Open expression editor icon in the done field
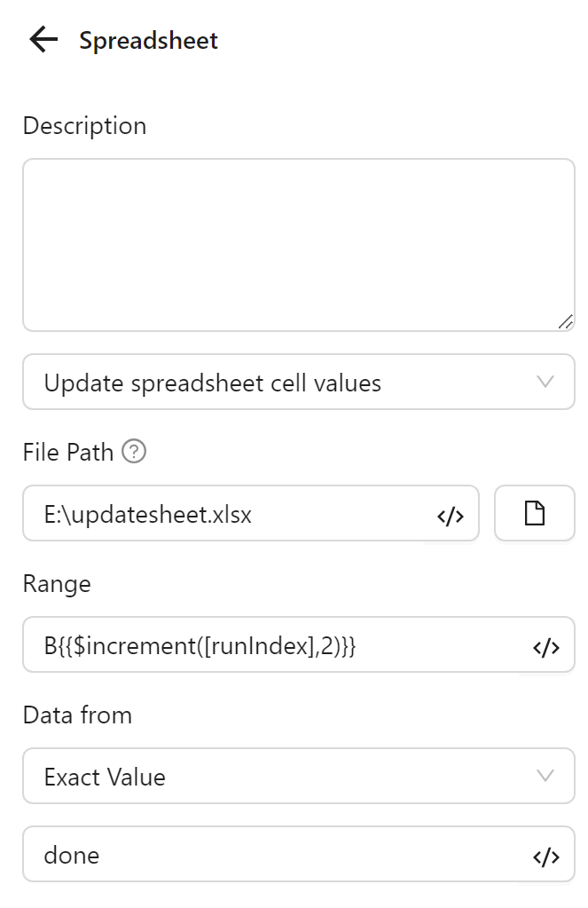Image resolution: width=588 pixels, height=908 pixels. [545, 857]
